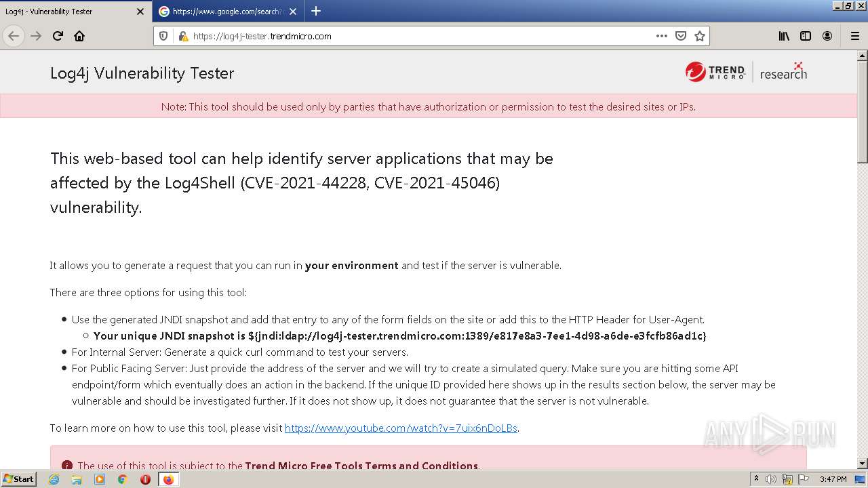Open the YouTube tutorial video link
The image size is (868, 488).
[401, 428]
